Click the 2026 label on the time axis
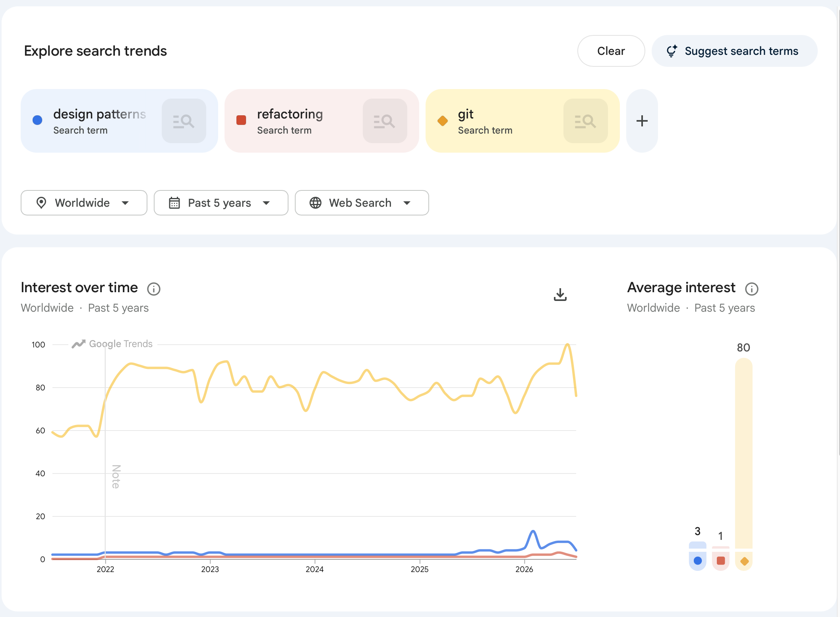 tap(524, 569)
